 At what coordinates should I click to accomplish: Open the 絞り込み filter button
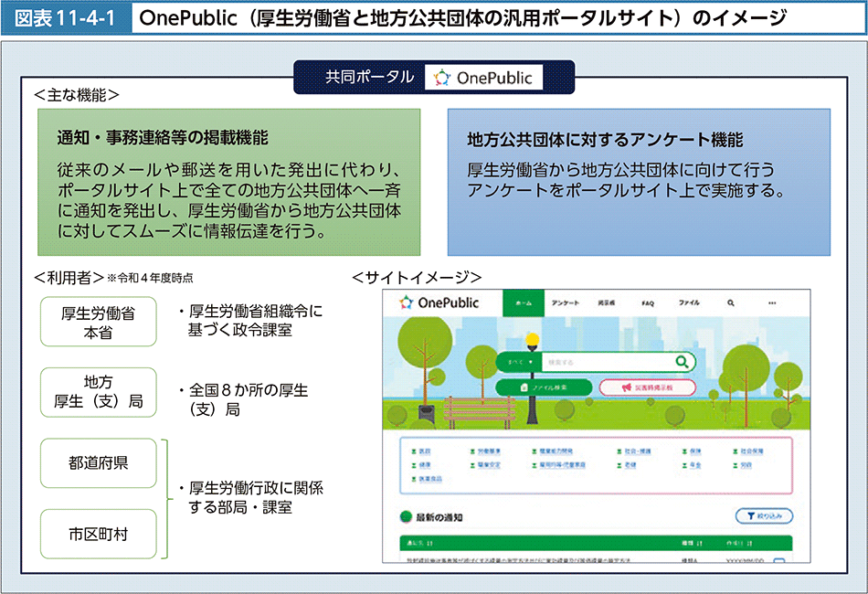click(x=765, y=516)
